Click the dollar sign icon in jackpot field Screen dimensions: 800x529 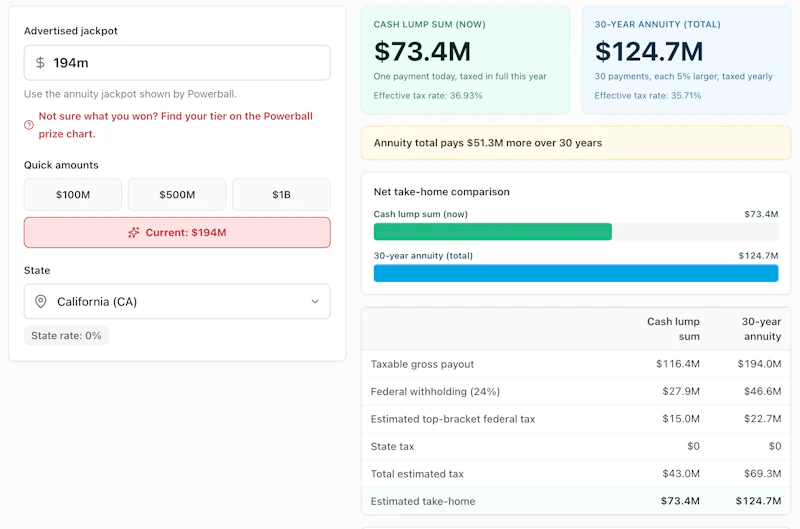[x=40, y=63]
